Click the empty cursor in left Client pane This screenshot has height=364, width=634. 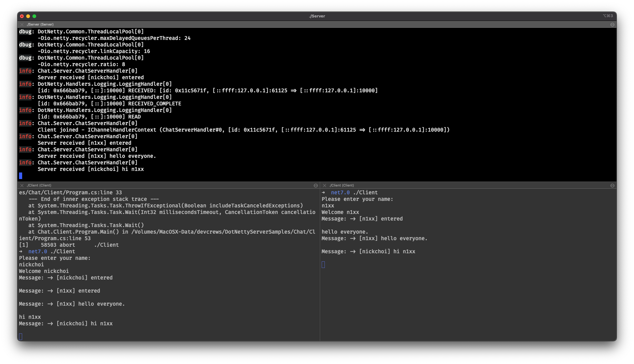[21, 337]
